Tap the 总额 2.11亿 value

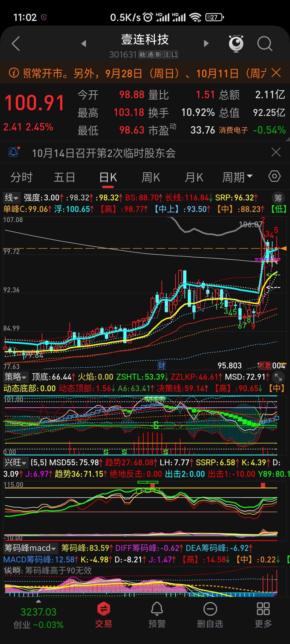coord(270,95)
